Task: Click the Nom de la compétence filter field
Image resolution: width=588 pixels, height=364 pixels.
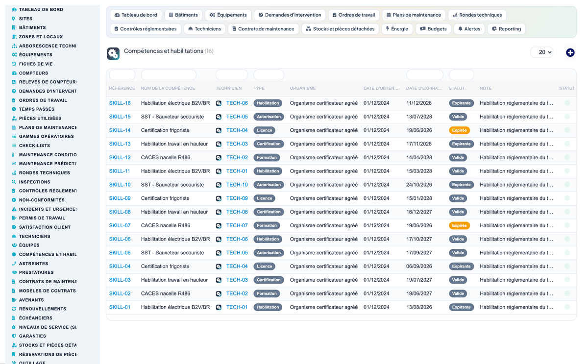Action: point(169,75)
